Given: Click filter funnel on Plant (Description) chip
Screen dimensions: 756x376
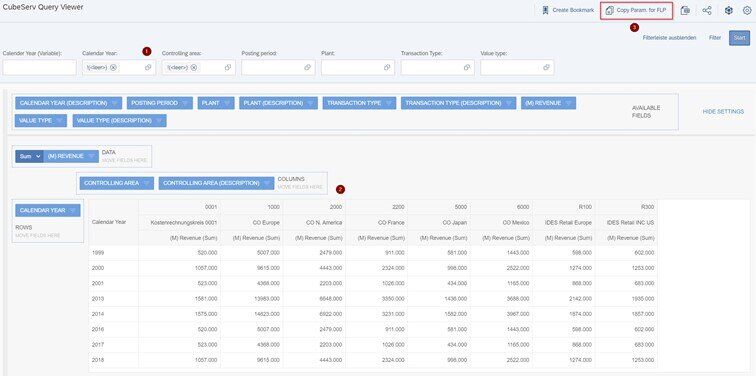Looking at the screenshot, I should pyautogui.click(x=311, y=103).
